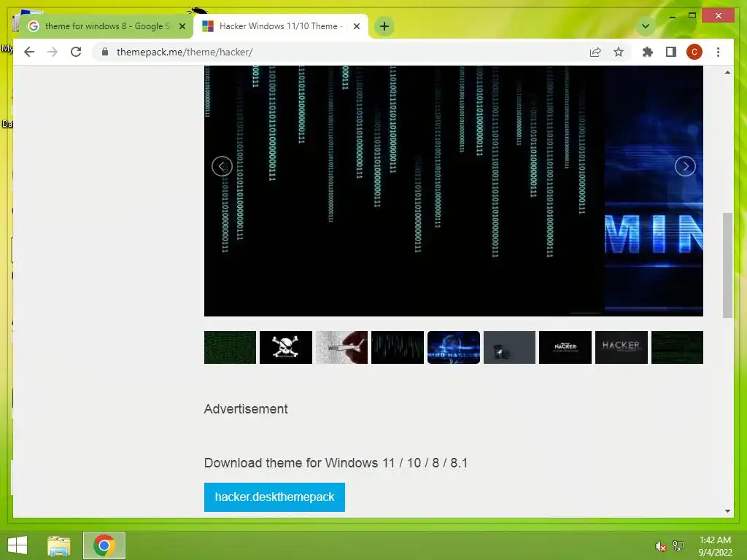Viewport: 747px width, 560px height.
Task: Click the address bar URL
Action: pyautogui.click(x=185, y=52)
